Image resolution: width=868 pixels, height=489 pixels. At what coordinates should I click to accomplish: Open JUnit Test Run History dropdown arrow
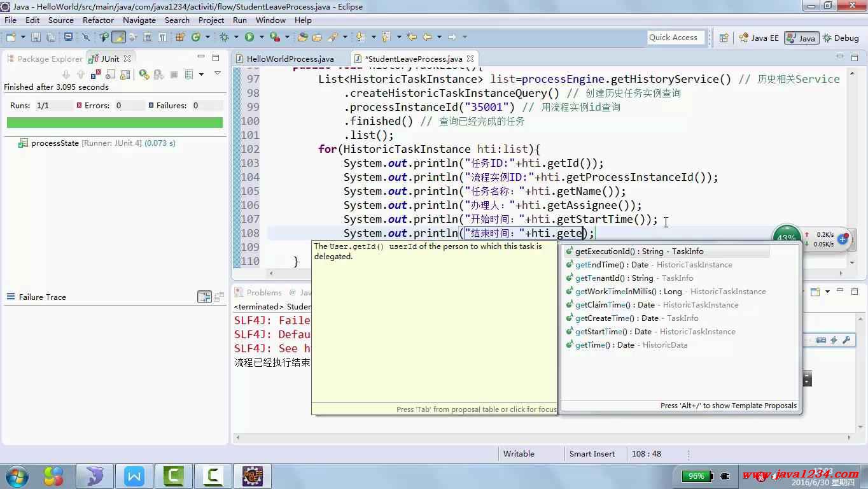[x=201, y=74]
